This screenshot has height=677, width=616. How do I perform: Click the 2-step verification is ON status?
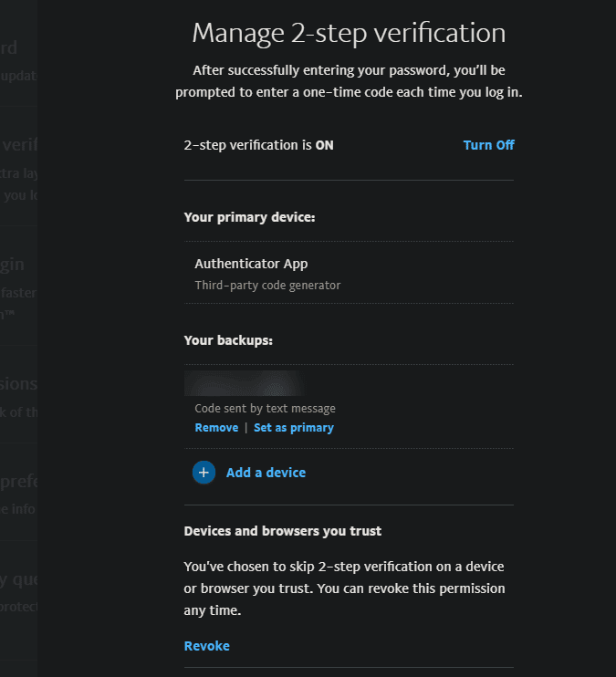(x=258, y=145)
